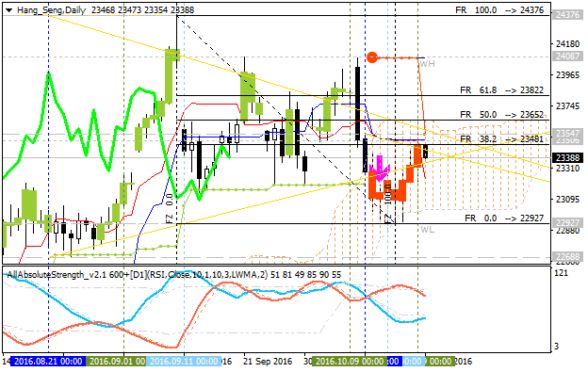The image size is (588, 372).
Task: Select the 23745 price scale value
Action: point(567,106)
